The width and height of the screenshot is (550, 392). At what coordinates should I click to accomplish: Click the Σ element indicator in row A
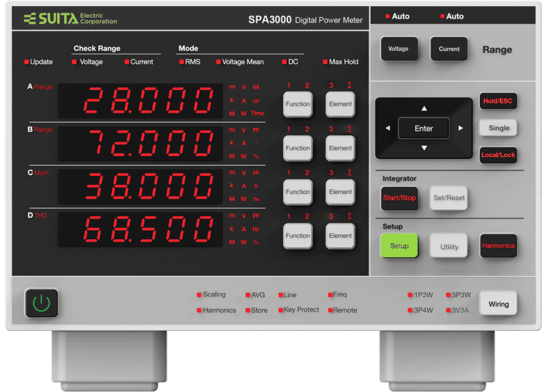tap(349, 85)
